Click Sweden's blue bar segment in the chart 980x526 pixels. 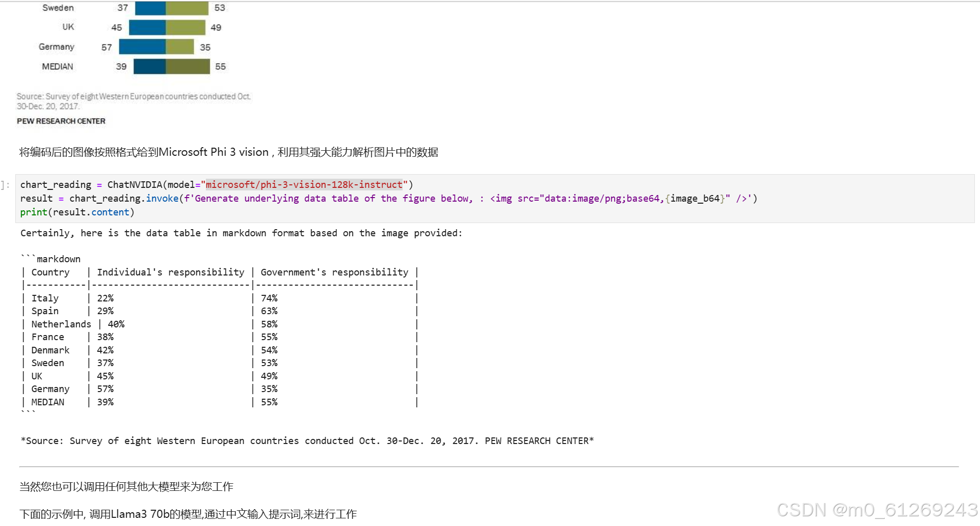click(150, 8)
